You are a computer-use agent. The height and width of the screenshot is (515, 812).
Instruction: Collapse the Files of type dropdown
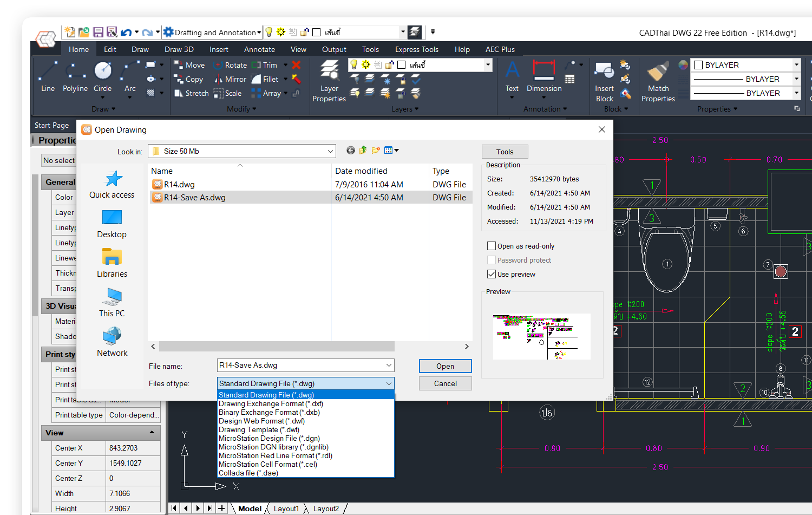pyautogui.click(x=389, y=383)
